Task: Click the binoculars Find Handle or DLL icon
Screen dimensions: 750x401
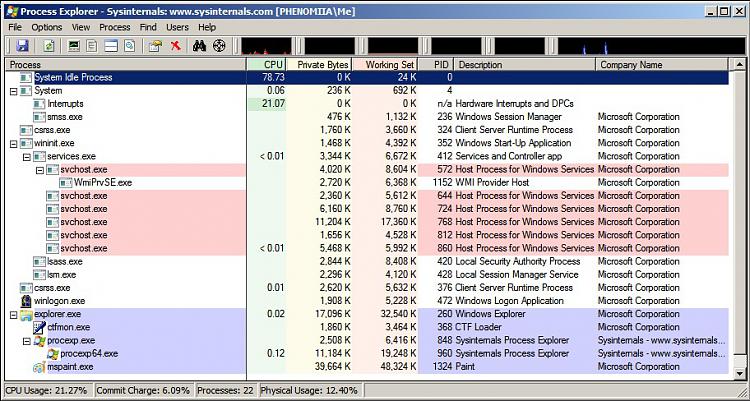Action: click(199, 46)
